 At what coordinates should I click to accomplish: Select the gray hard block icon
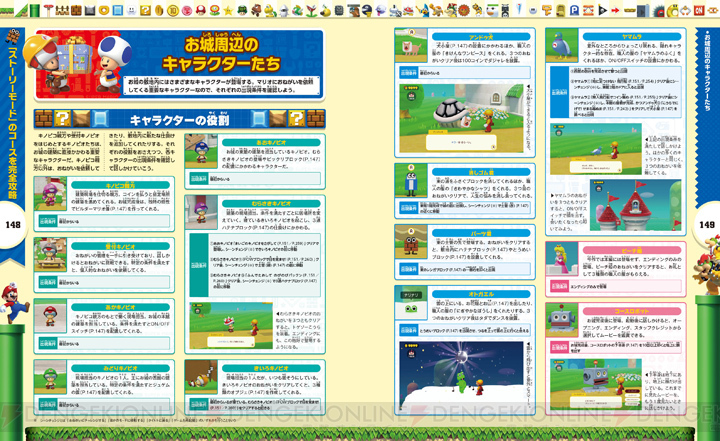pos(90,10)
